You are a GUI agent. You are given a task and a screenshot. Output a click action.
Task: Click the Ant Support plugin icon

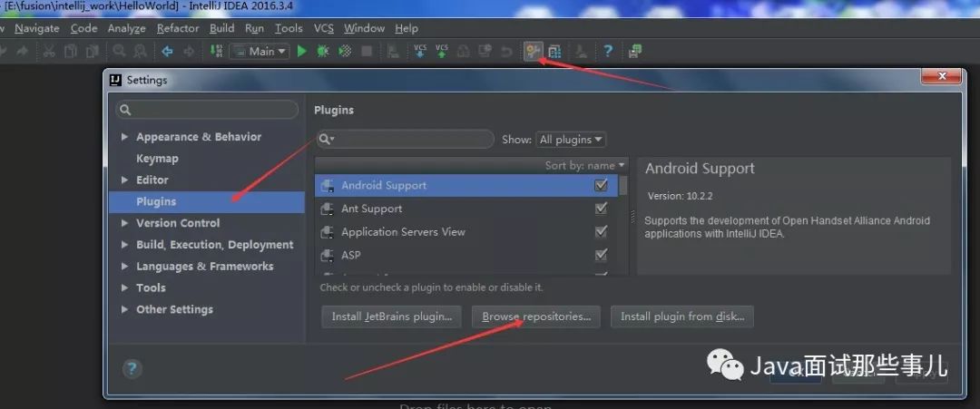pos(327,209)
